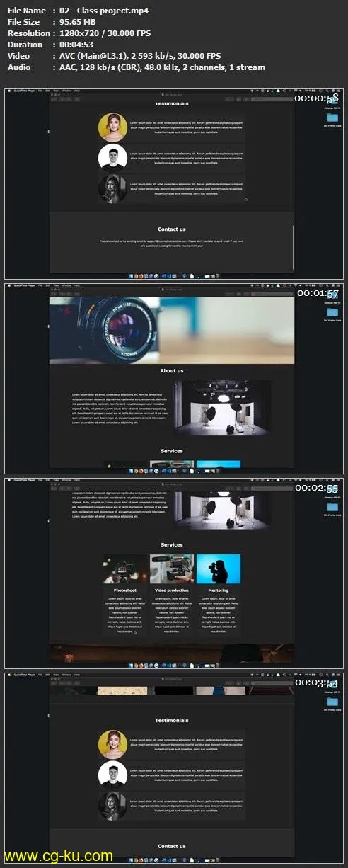Click white-background man testimonial photo in 00:00:58 frame
Image resolution: width=348 pixels, height=868 pixels.
coord(112,158)
